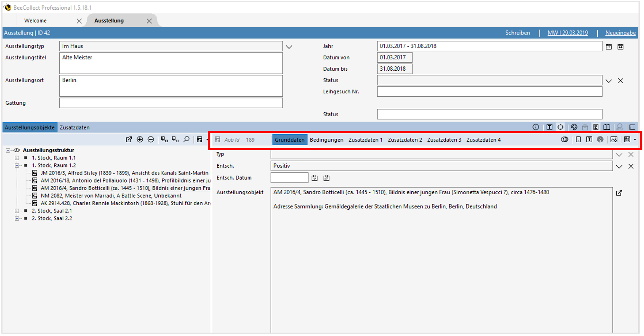The width and height of the screenshot is (644, 336).
Task: Click the info circle icon in the blue toolbar
Action: [535, 127]
